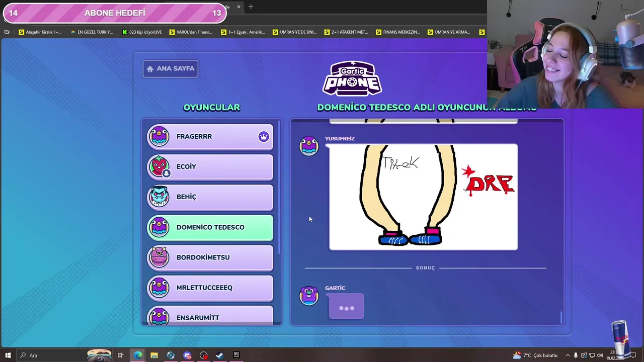Open the VAROL'dan Finans bookmark
Screen dimensions: 644x362
point(191,32)
